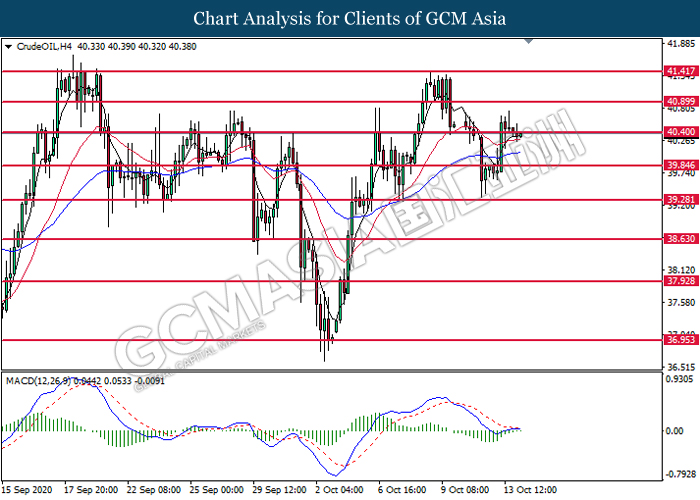Select the 39.281 price level label

click(x=681, y=200)
